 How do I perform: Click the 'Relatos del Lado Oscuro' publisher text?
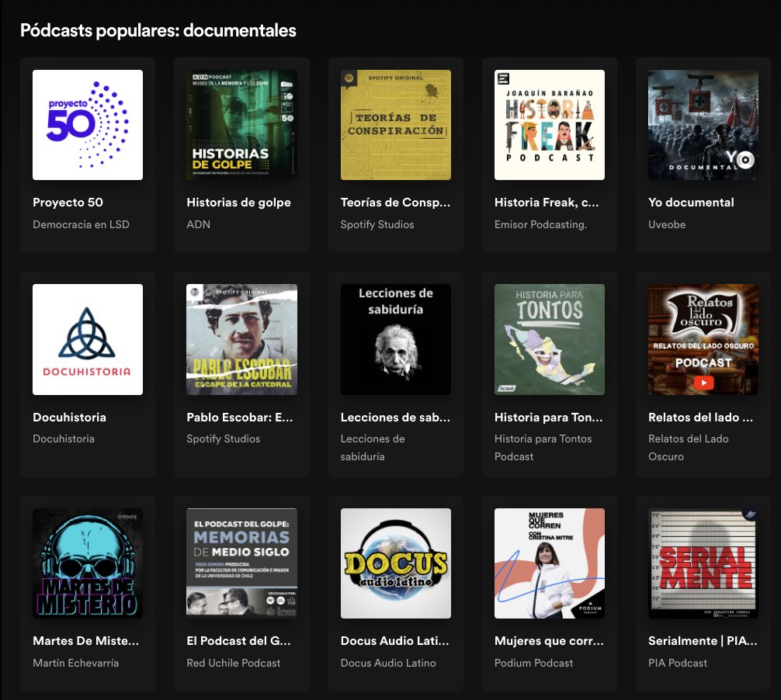(x=688, y=448)
